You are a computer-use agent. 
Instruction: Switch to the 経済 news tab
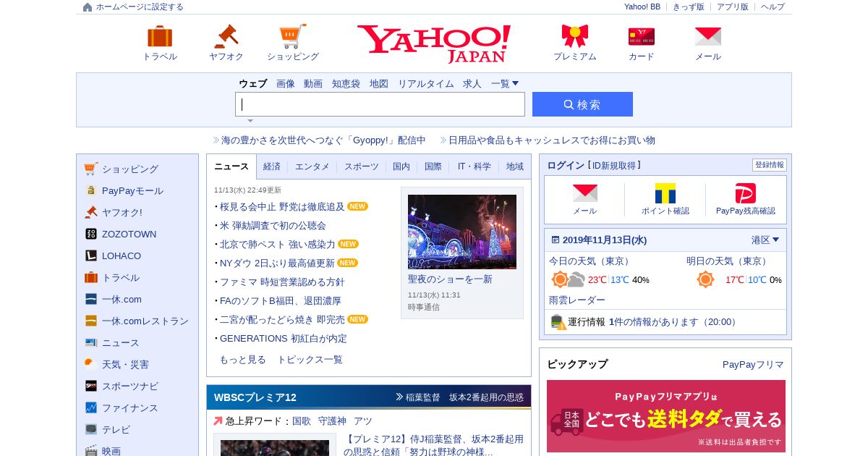(x=272, y=166)
